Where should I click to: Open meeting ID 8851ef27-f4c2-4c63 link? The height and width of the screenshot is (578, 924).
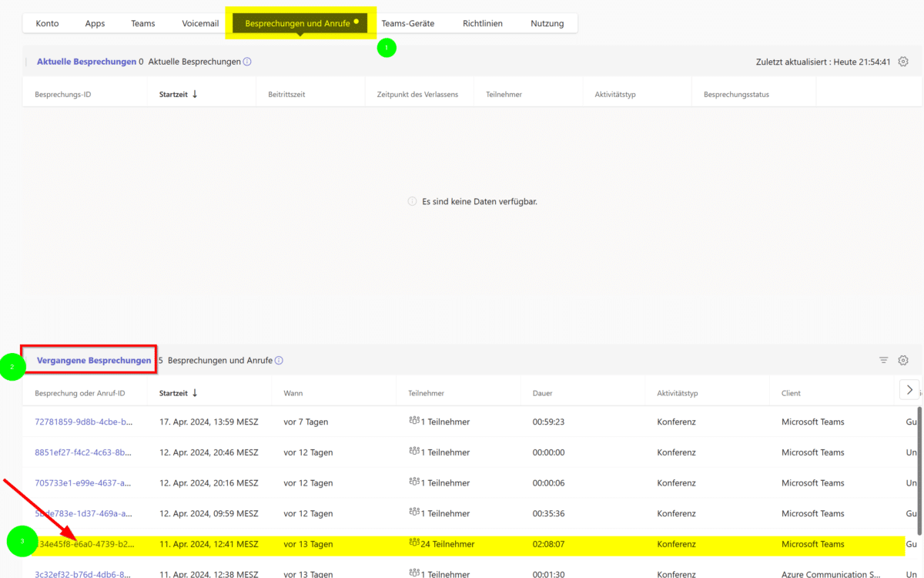pyautogui.click(x=84, y=452)
